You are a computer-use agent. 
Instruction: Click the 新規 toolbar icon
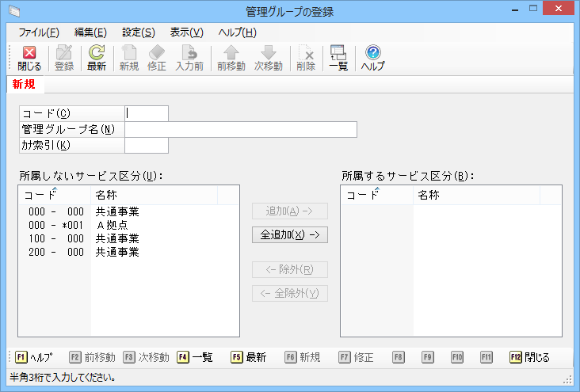129,59
